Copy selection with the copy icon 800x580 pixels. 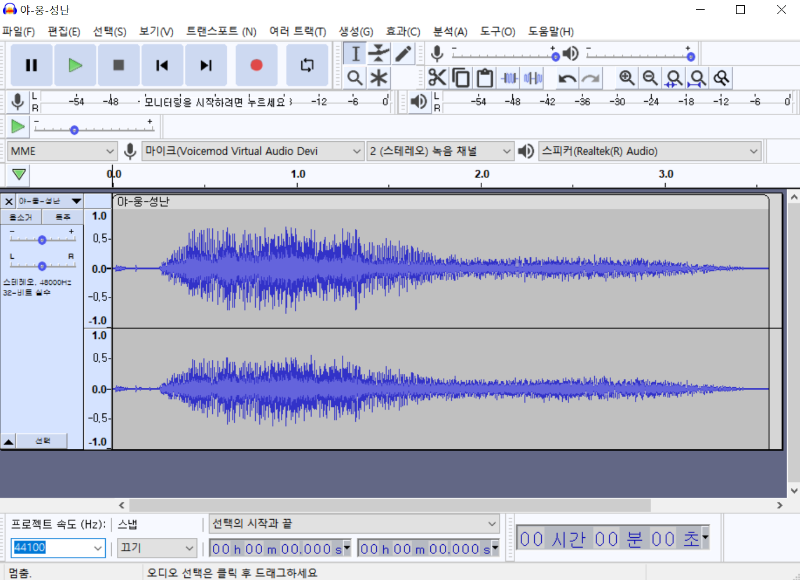[x=461, y=78]
